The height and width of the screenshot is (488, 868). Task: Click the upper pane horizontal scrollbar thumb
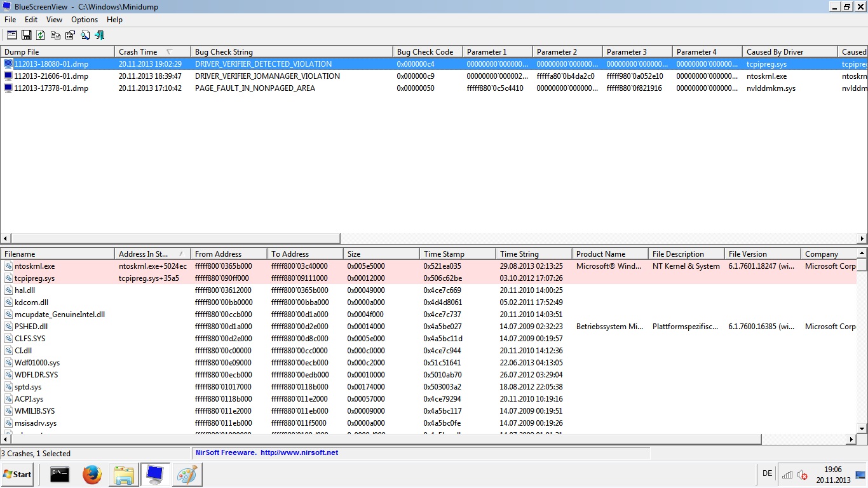[x=175, y=239]
